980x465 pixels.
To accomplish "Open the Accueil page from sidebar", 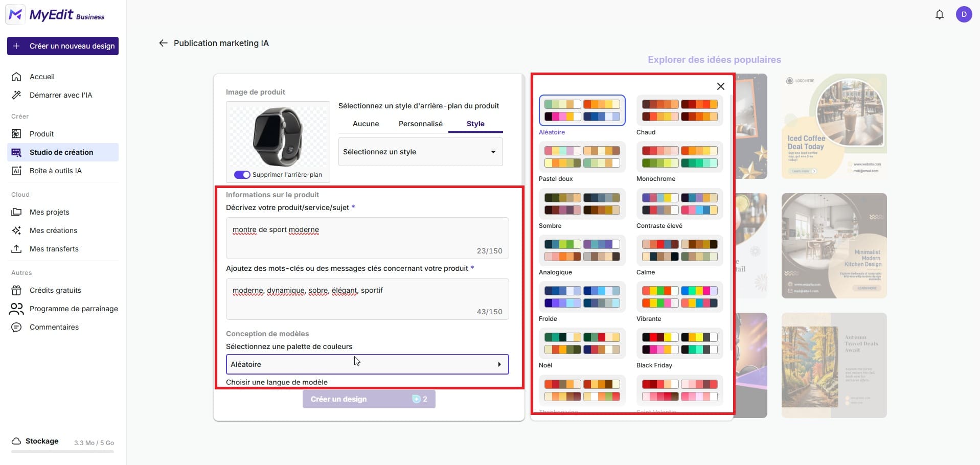I will point(41,77).
